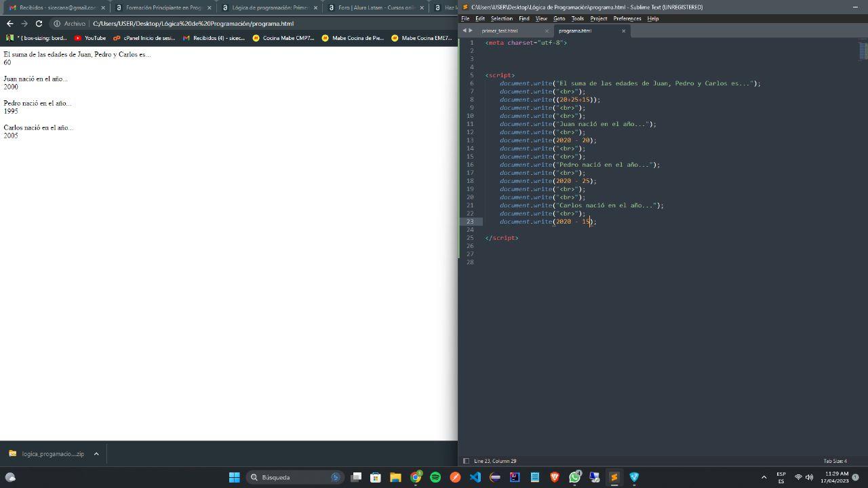This screenshot has height=488, width=868.
Task: Open the Mabe Cocina EME7... bookmark
Action: pos(422,38)
